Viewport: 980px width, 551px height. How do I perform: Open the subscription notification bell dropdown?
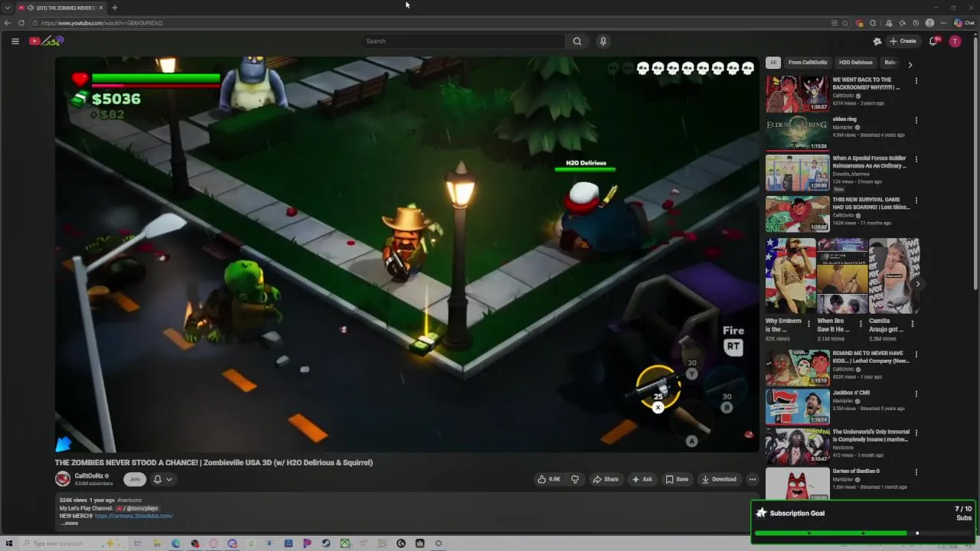163,479
